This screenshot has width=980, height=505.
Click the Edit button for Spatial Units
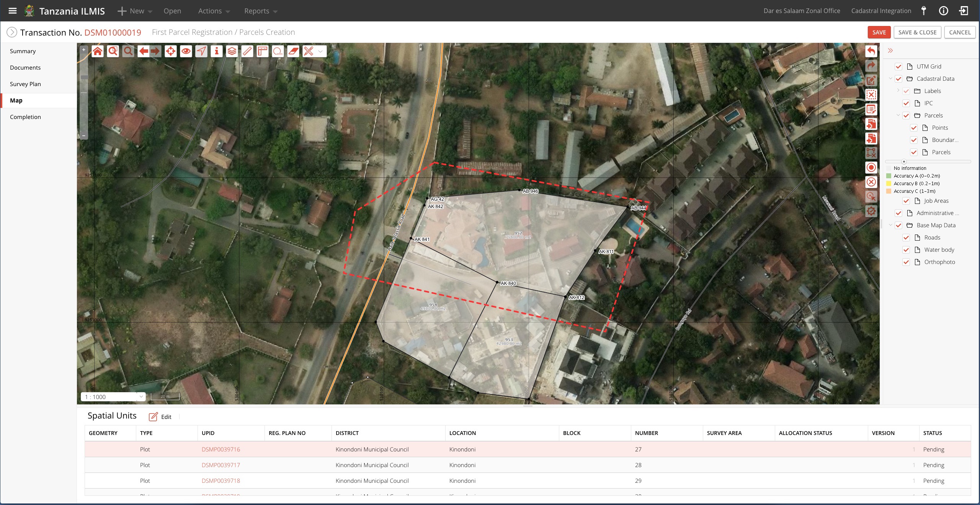coord(160,417)
